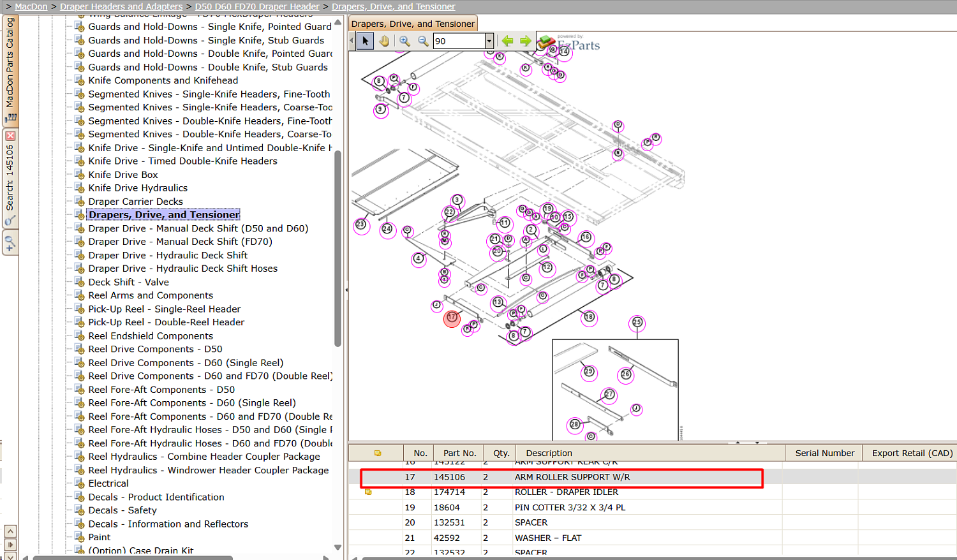957x560 pixels.
Task: Click the Pick-Up Reel - Double-Reel Header icon
Action: [x=79, y=322]
